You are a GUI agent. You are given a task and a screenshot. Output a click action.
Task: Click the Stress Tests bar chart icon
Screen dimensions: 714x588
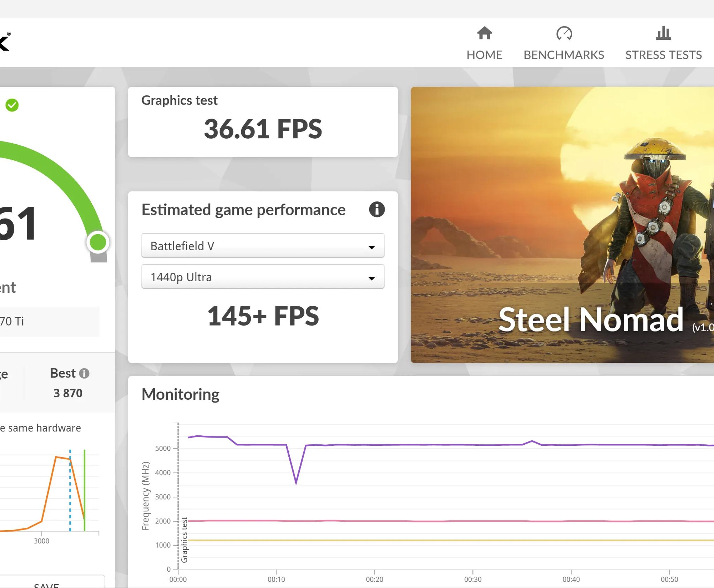[x=663, y=33]
